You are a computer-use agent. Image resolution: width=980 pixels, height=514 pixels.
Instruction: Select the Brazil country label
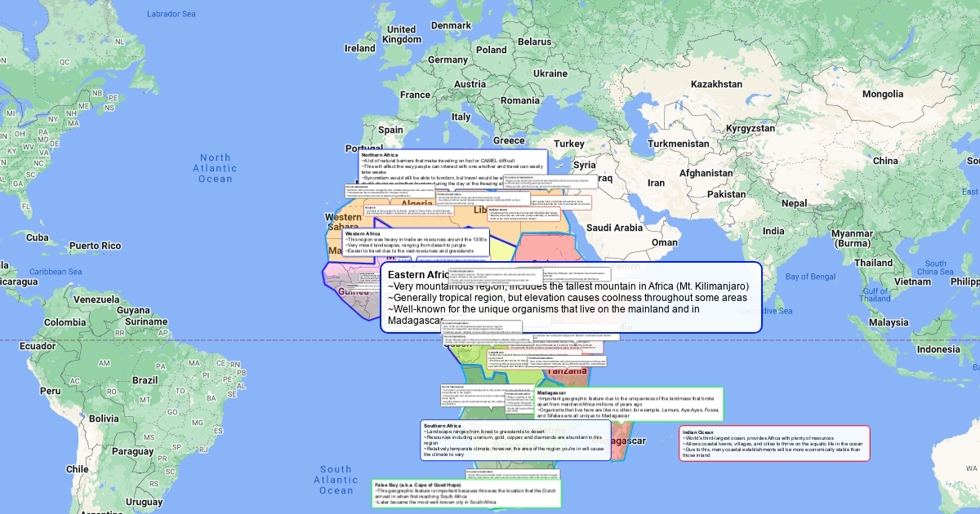coord(145,380)
